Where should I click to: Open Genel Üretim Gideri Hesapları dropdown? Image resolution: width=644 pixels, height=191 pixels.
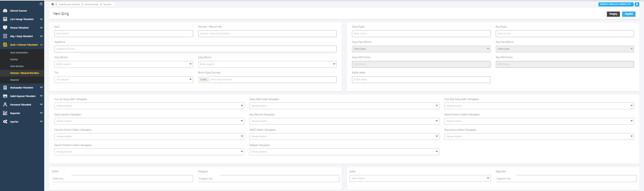pyautogui.click(x=539, y=121)
